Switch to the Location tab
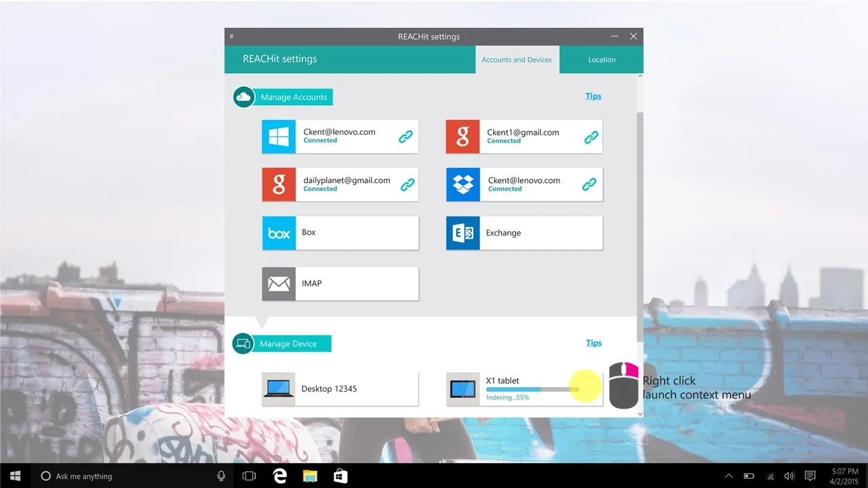The height and width of the screenshot is (488, 868). [x=601, y=60]
